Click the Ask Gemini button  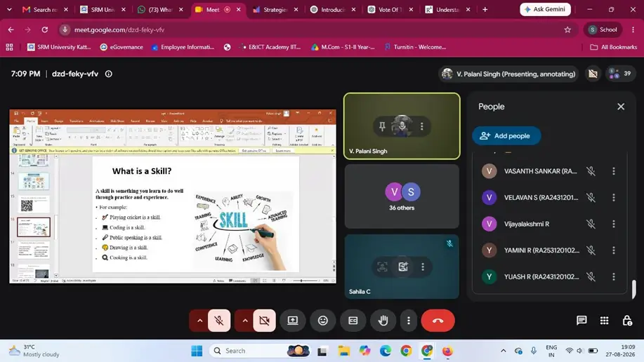pyautogui.click(x=545, y=9)
